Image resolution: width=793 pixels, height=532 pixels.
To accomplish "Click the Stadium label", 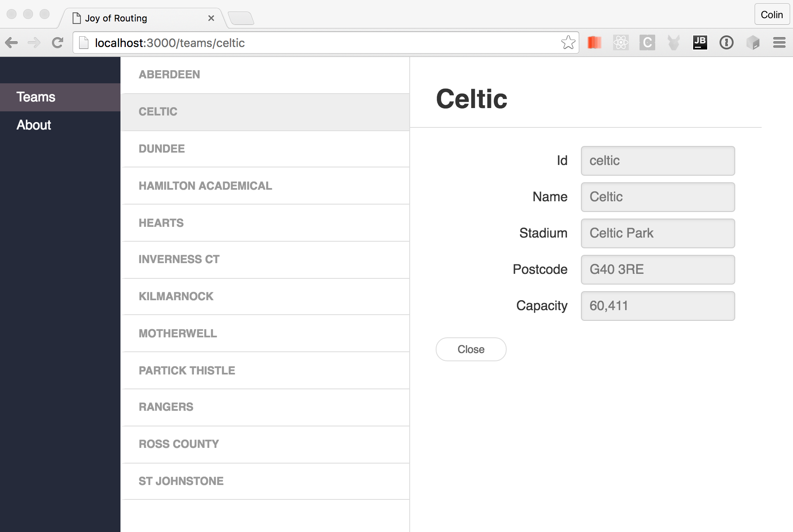I will [x=543, y=233].
